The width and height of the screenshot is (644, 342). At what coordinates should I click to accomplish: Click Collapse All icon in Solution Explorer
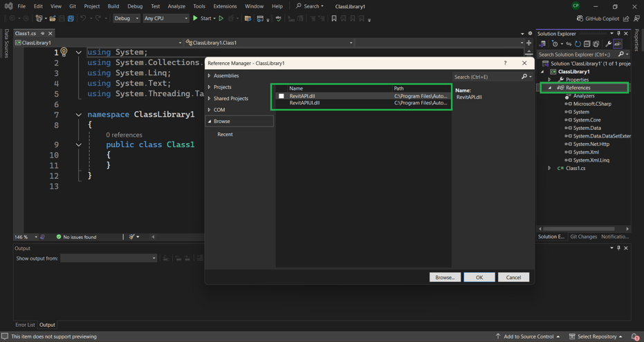[587, 44]
